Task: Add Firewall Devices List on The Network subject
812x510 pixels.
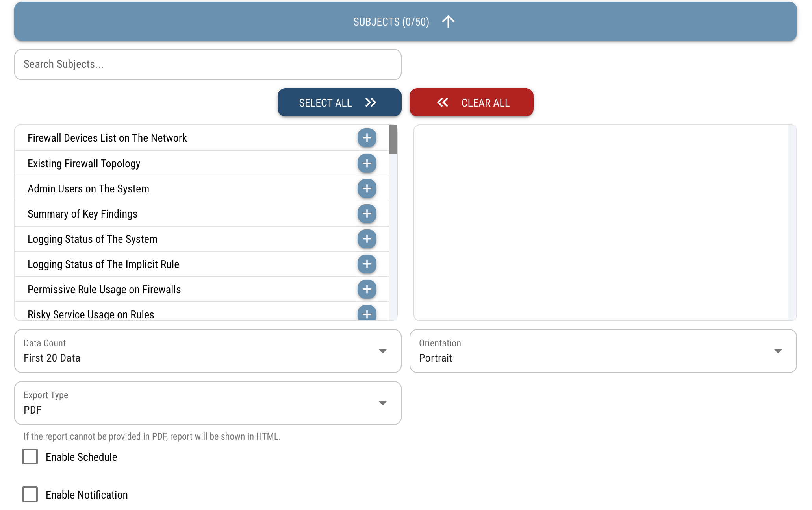Action: pos(367,138)
